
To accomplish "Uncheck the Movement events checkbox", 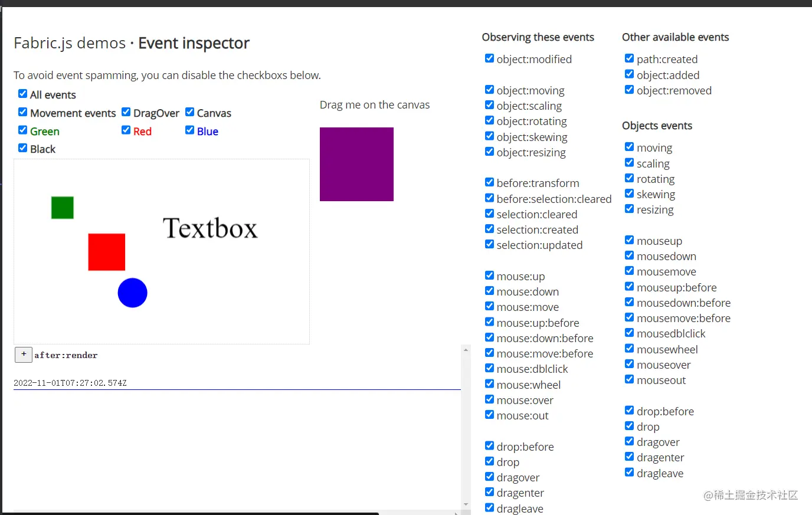I will click(22, 112).
